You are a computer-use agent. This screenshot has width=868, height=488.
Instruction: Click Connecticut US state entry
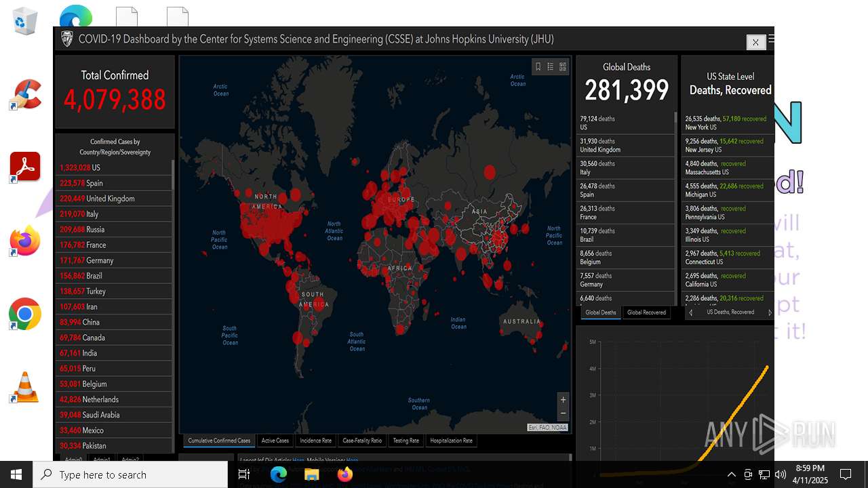(x=728, y=258)
